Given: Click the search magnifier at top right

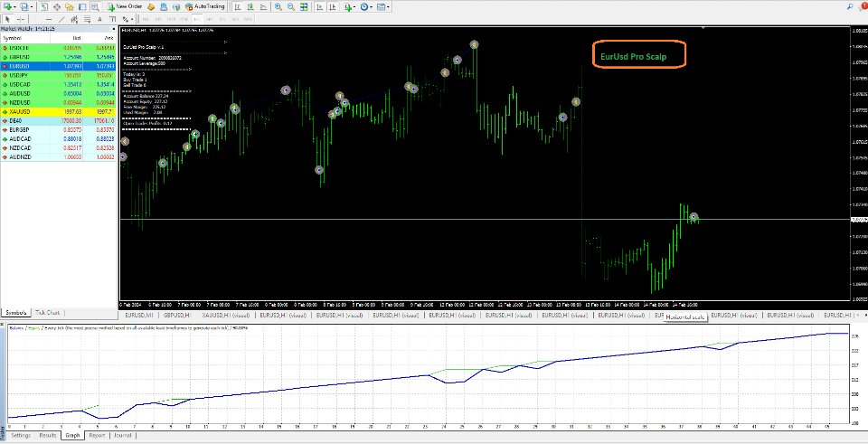Looking at the screenshot, I should 850,6.
